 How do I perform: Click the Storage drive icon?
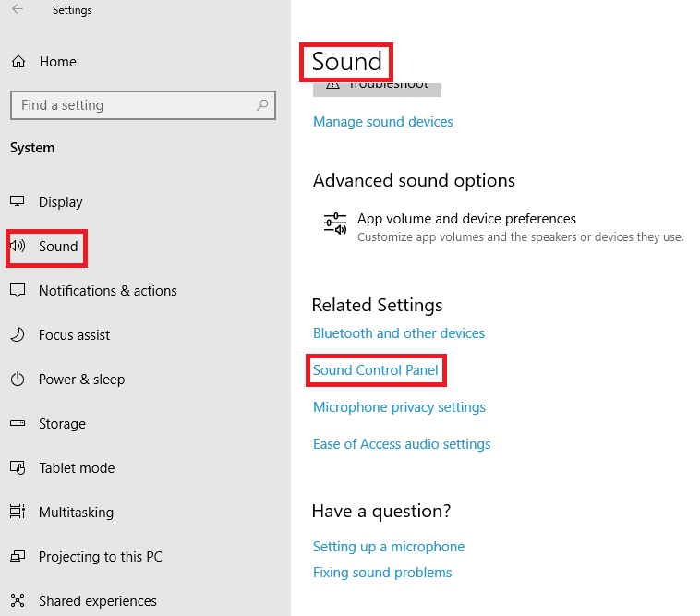(x=18, y=424)
